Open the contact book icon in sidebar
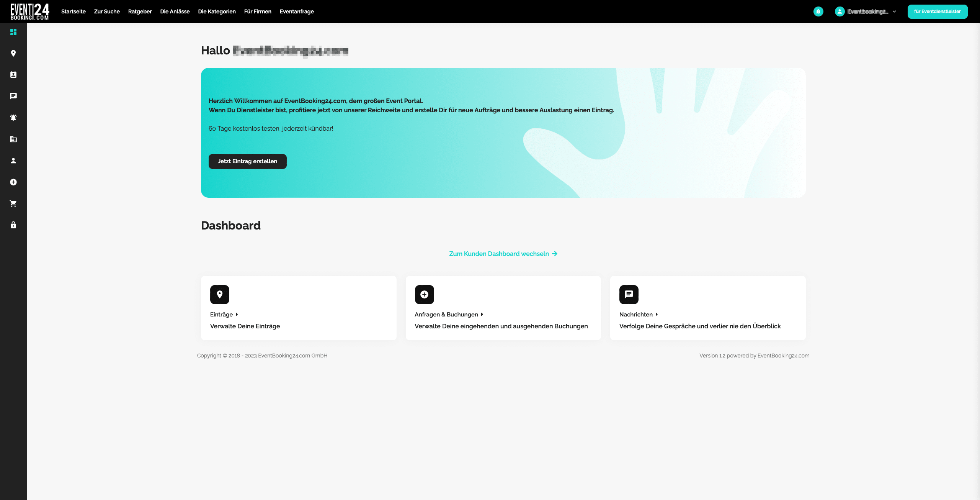Image resolution: width=980 pixels, height=500 pixels. pyautogui.click(x=13, y=75)
